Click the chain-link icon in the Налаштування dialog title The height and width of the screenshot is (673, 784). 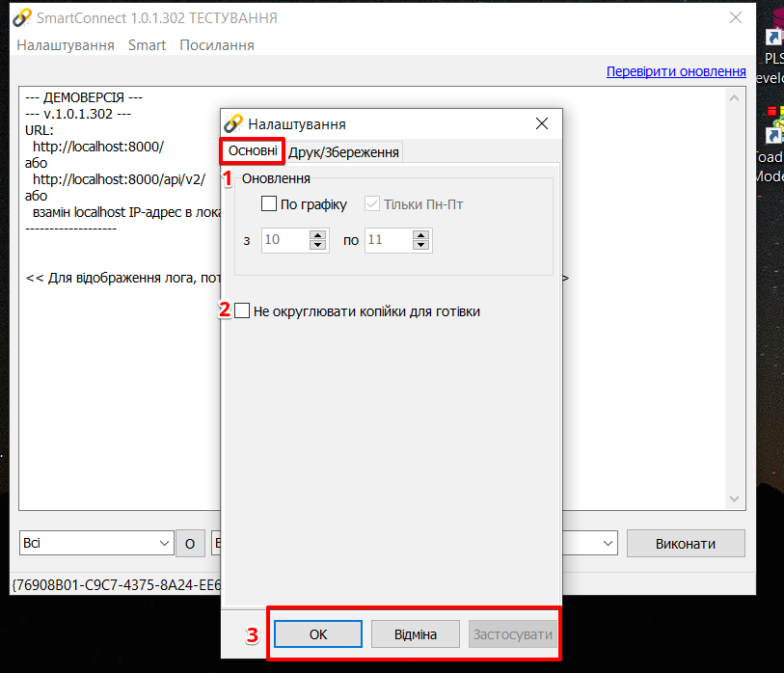click(233, 123)
